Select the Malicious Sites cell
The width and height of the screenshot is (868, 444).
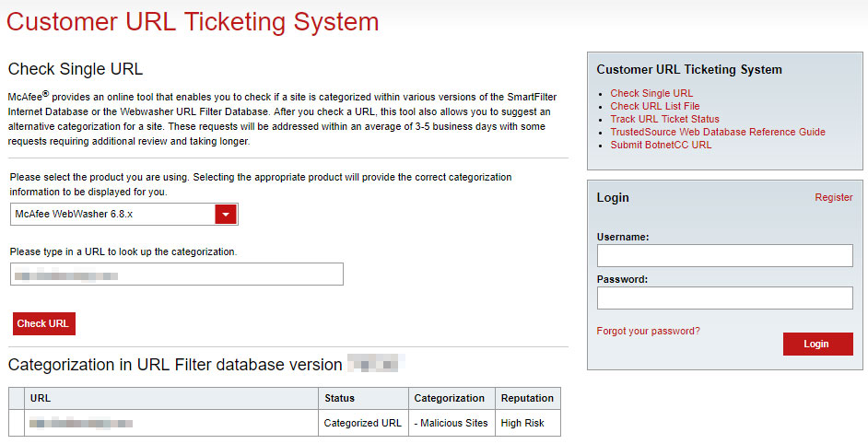click(452, 423)
